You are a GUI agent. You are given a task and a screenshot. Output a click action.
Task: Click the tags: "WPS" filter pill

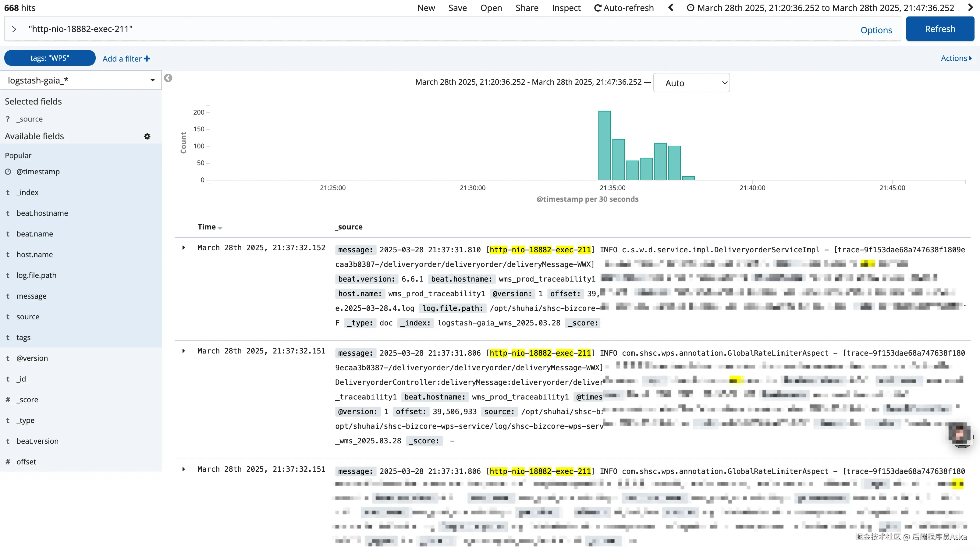(50, 58)
